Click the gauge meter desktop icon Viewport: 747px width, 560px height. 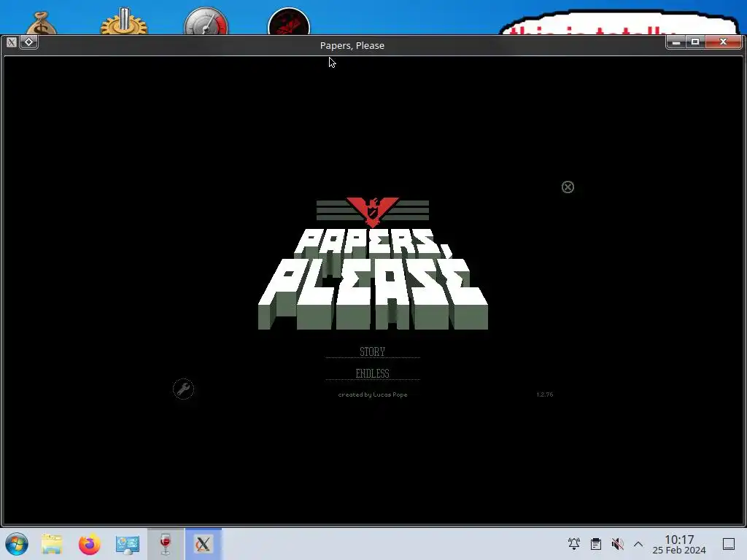click(x=206, y=21)
